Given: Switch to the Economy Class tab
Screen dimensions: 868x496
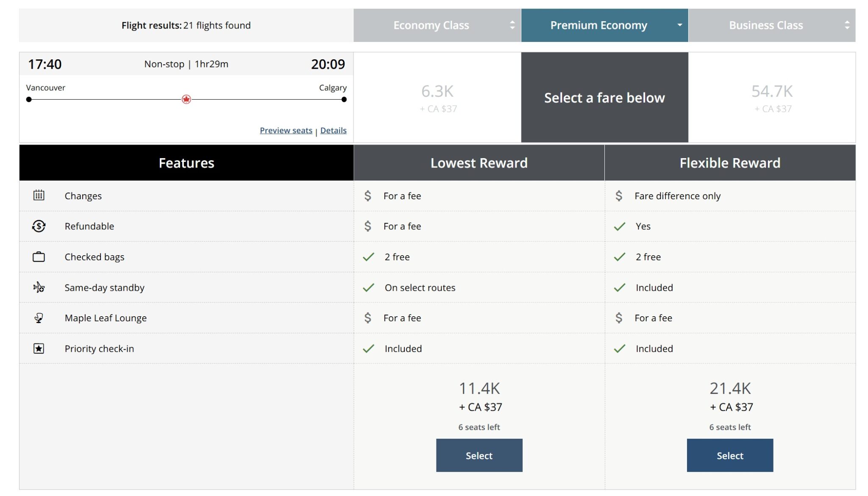Looking at the screenshot, I should tap(431, 25).
